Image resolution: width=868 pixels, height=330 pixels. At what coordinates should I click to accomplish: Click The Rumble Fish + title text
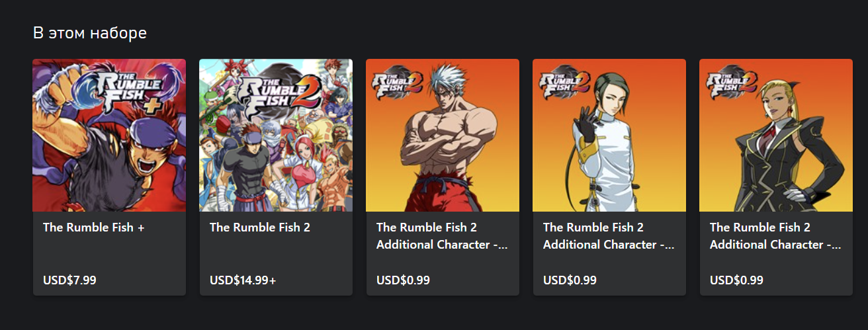[94, 227]
